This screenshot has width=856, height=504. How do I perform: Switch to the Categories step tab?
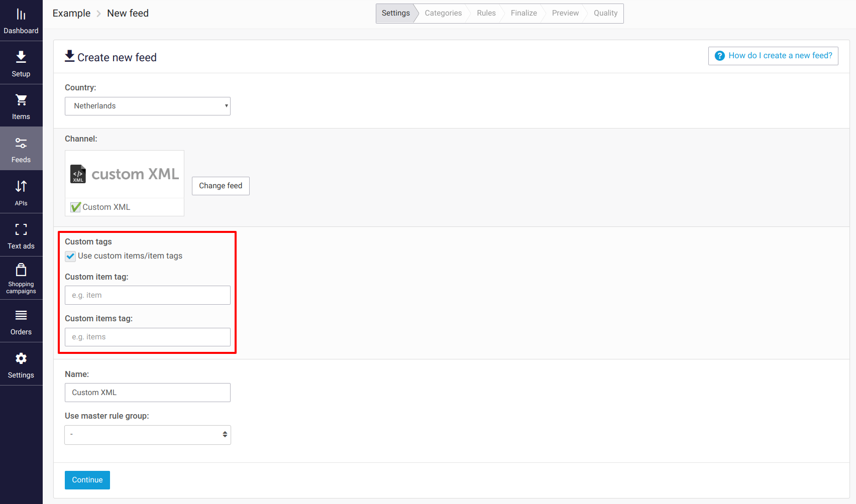pyautogui.click(x=443, y=13)
